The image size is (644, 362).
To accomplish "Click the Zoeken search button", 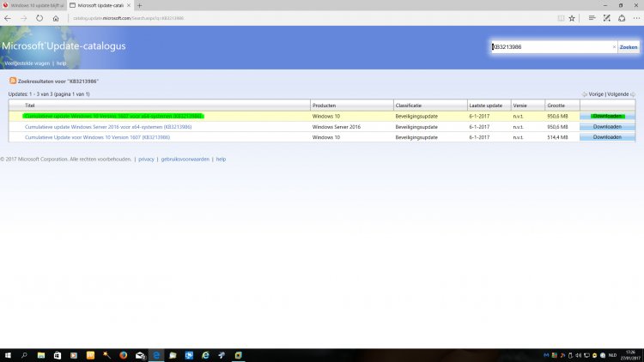I will 629,47.
